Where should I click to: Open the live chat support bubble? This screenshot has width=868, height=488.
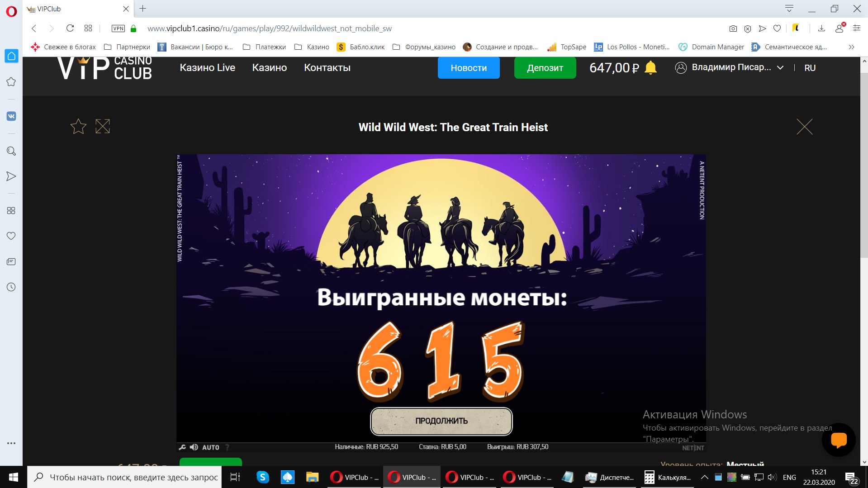[839, 440]
